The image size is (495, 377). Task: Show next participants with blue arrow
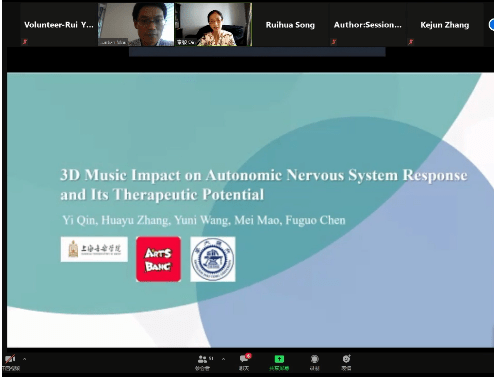pyautogui.click(x=492, y=25)
